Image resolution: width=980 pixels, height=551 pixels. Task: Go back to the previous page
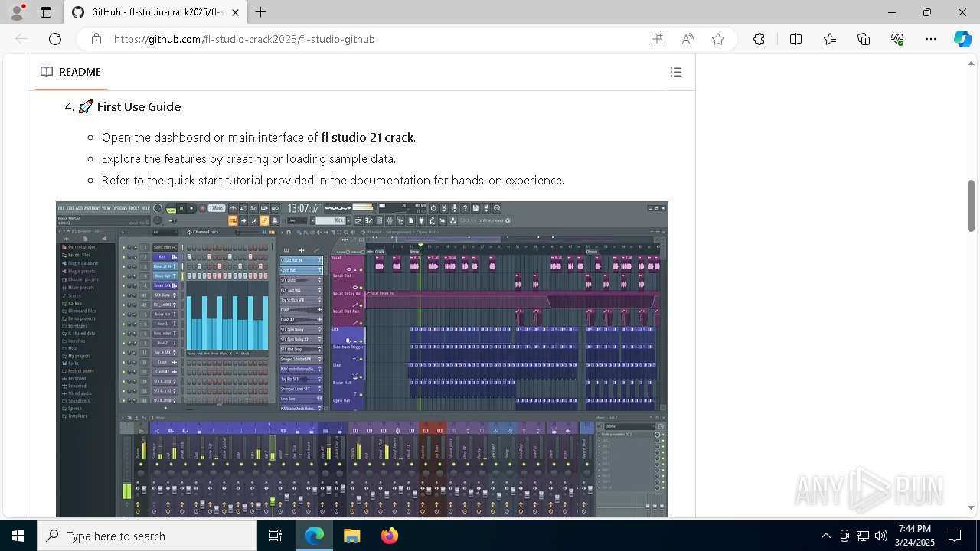click(x=21, y=39)
